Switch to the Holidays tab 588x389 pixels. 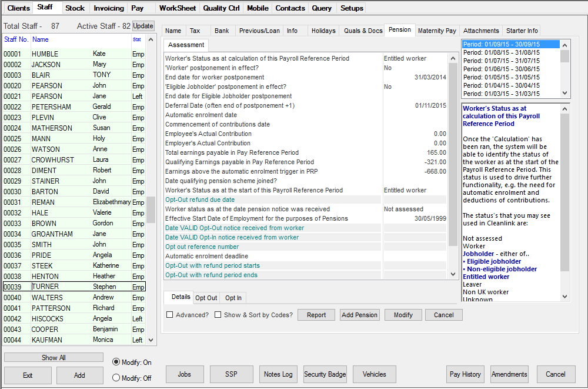click(323, 30)
